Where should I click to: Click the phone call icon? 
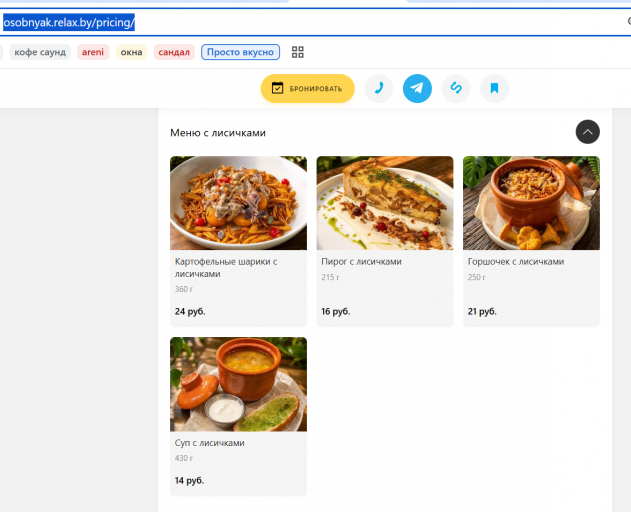pos(378,88)
